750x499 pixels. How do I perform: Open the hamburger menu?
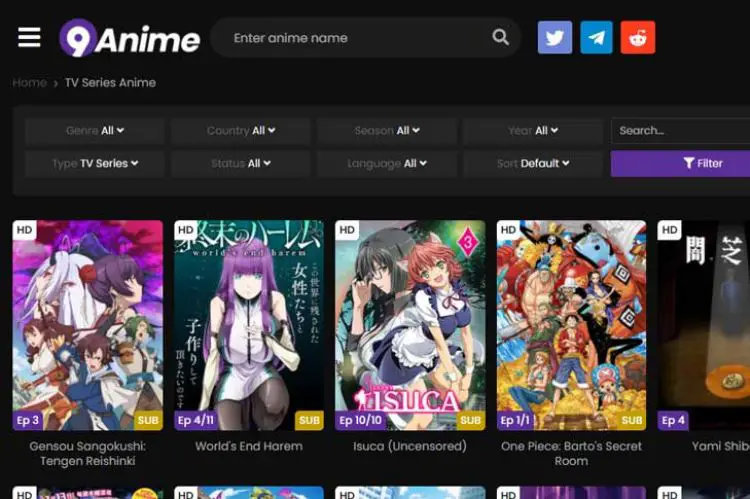(29, 37)
